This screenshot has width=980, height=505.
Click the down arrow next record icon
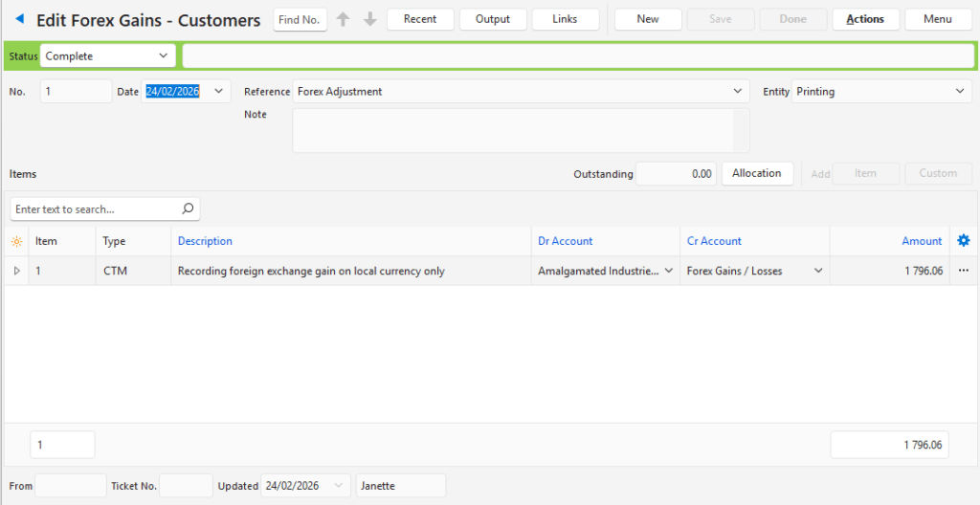click(370, 19)
